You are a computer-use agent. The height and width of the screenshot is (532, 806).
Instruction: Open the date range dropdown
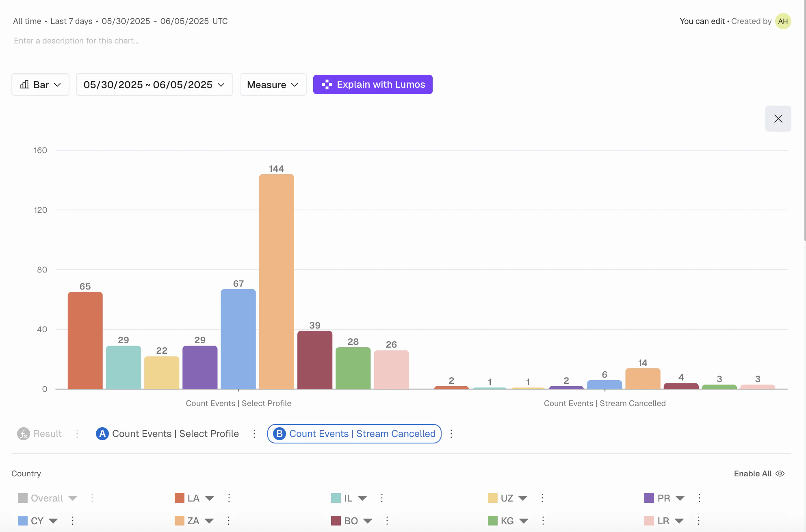[154, 84]
